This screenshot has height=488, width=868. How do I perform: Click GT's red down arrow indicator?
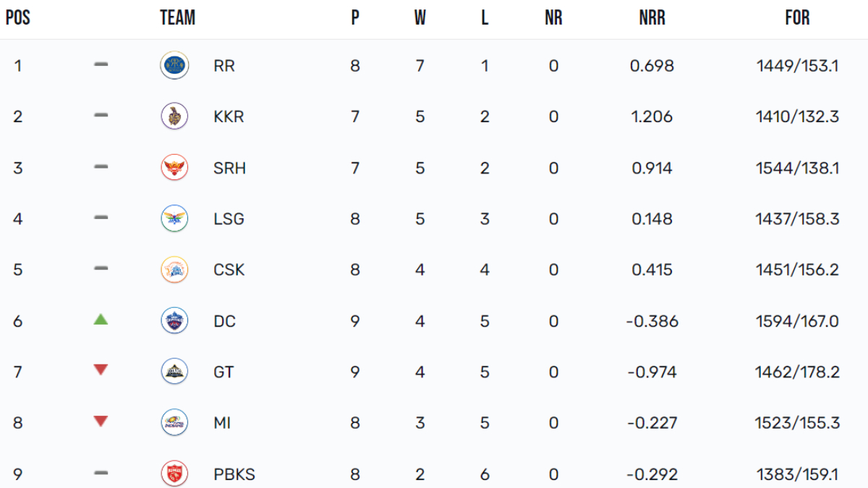101,370
